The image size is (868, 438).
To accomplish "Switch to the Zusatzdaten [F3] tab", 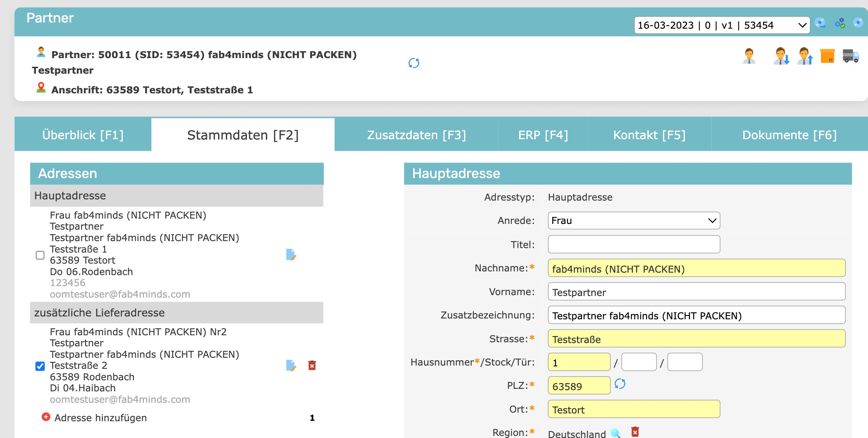I will (x=416, y=135).
